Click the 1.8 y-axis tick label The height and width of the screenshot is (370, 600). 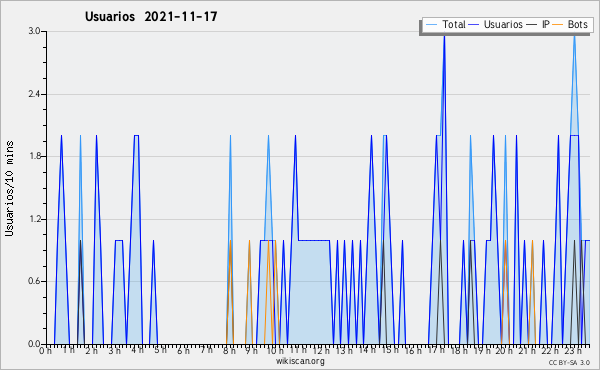click(34, 156)
